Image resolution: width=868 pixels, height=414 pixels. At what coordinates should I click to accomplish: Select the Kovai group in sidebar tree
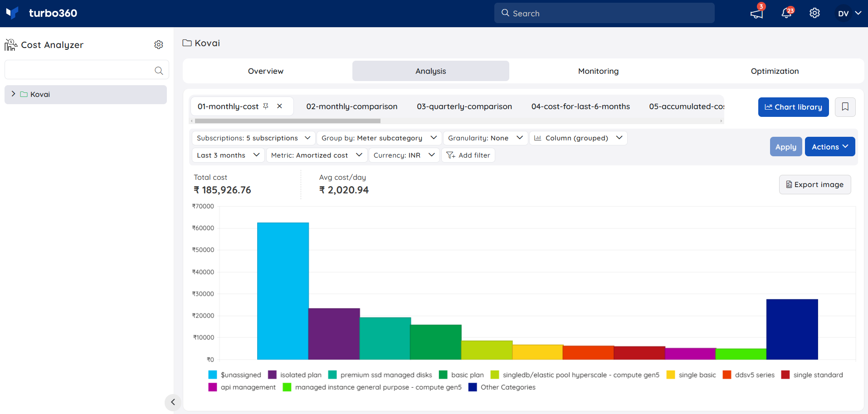tap(86, 94)
